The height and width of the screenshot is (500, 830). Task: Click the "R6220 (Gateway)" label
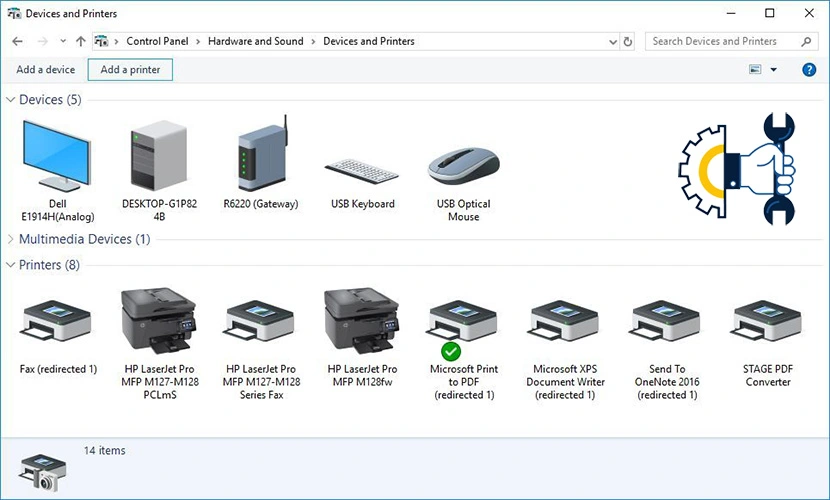tap(261, 204)
